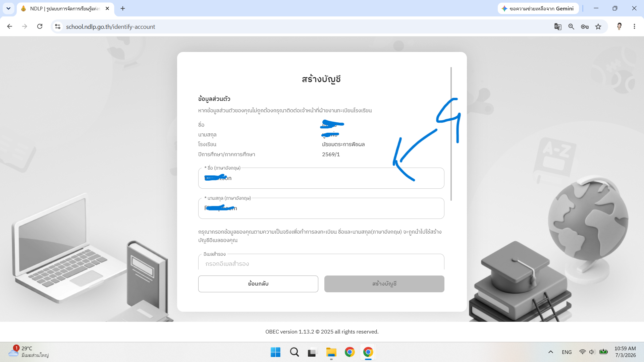Bookmark this page with the star icon
Image resolution: width=644 pixels, height=362 pixels.
coord(598,27)
